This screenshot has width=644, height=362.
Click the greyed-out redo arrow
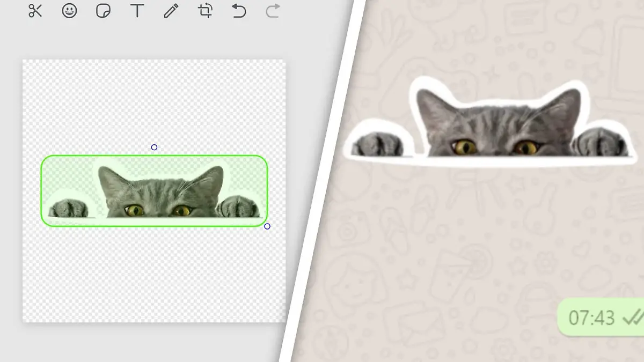click(x=273, y=11)
